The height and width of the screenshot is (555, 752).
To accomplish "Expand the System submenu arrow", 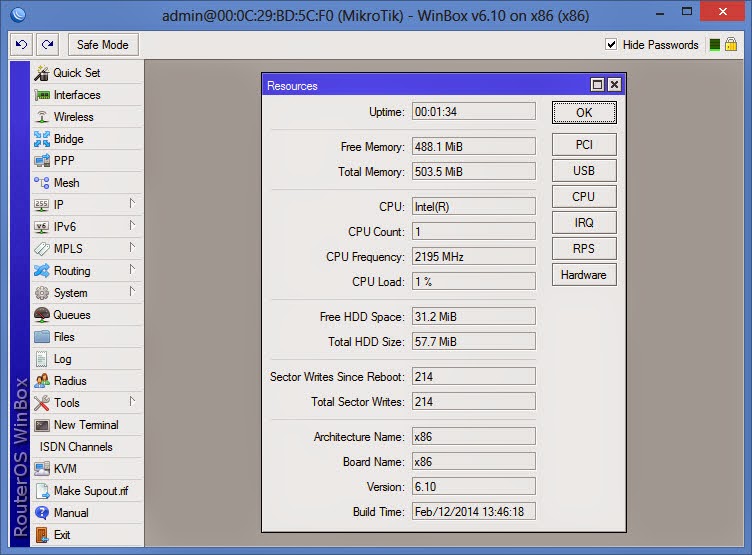I will (x=132, y=292).
